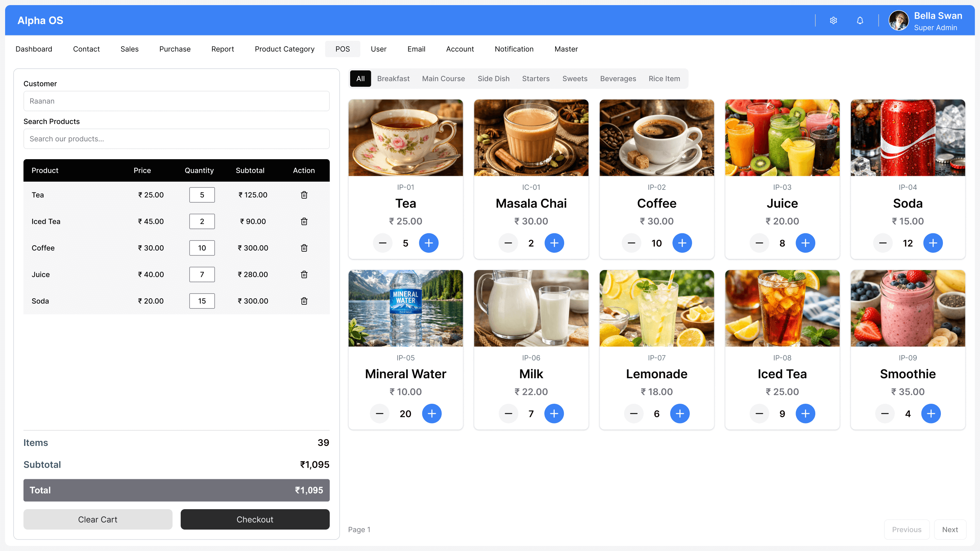Viewport: 980px width, 551px height.
Task: Increase Masala Chai quantity with plus
Action: coord(554,243)
